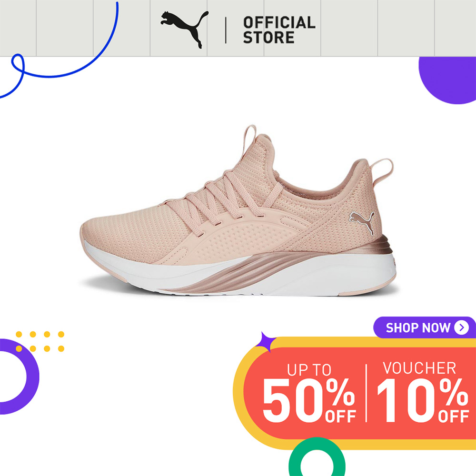
Task: Click the white arrow in SHOP NOW
Action: pos(461,327)
